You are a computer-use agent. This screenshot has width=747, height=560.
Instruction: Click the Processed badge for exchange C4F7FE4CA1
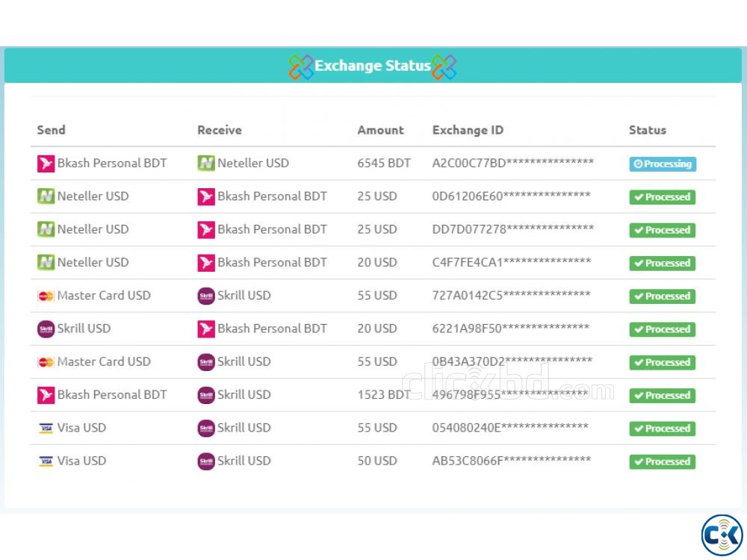coord(662,264)
